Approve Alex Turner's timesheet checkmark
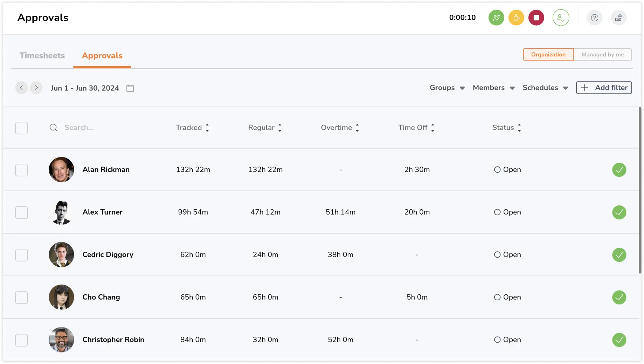644x364 pixels. click(x=619, y=212)
